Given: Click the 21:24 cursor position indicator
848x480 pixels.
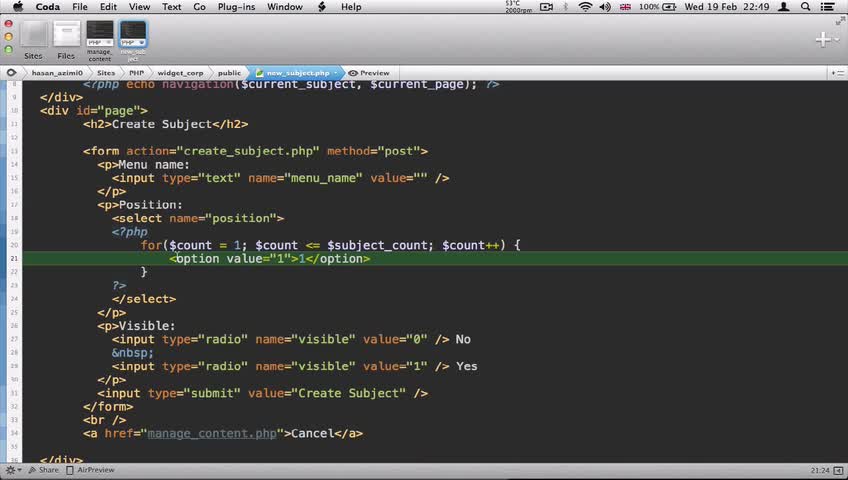Looking at the screenshot, I should pos(820,470).
